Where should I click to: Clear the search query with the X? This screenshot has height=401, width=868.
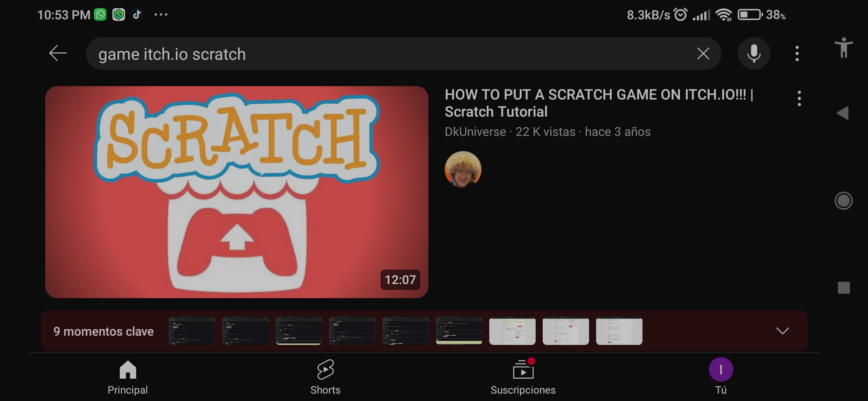tap(703, 53)
